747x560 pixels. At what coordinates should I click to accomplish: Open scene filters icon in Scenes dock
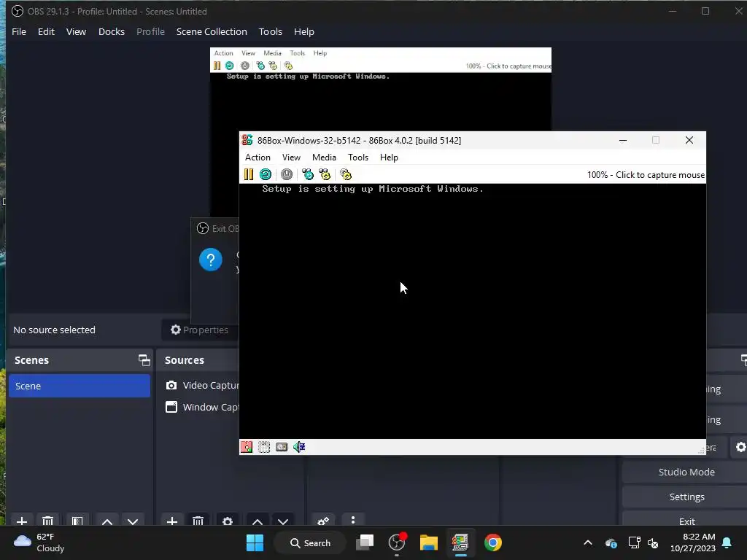[77, 521]
